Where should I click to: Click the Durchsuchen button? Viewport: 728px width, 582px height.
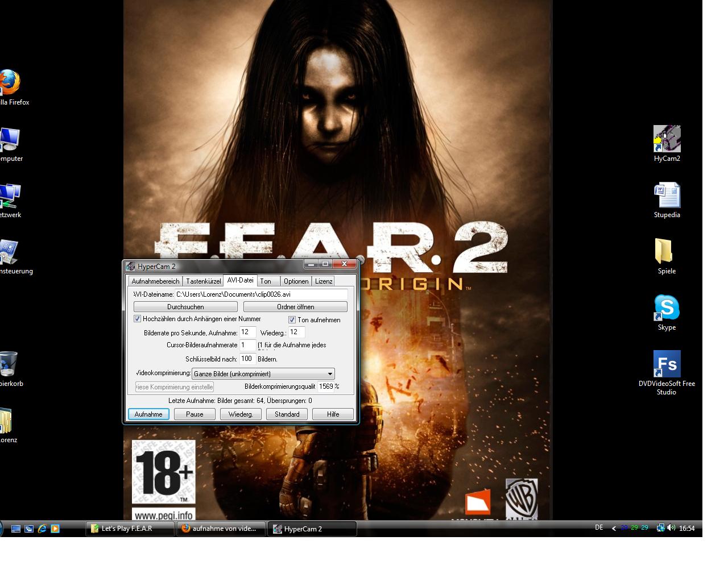pos(185,307)
